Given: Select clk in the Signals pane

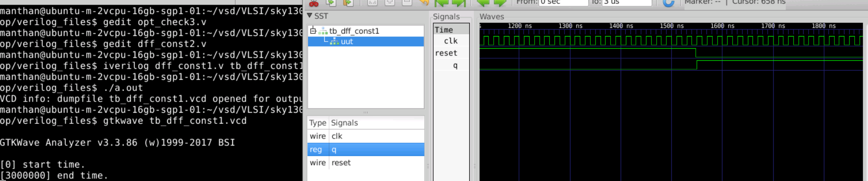Looking at the screenshot, I should click(451, 41).
